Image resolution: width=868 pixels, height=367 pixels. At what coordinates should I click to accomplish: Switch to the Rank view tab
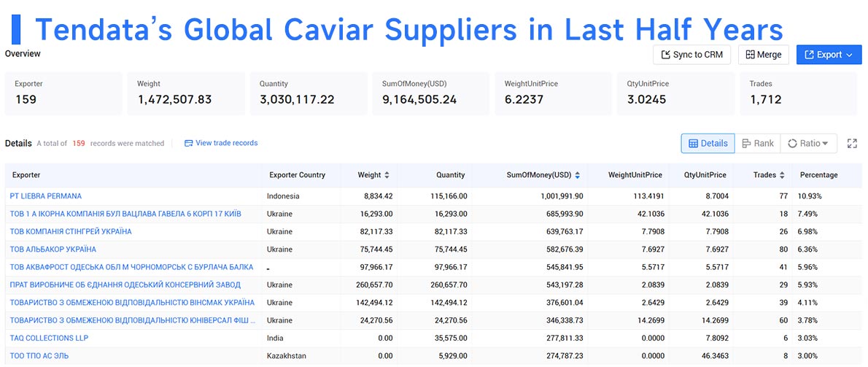[757, 143]
